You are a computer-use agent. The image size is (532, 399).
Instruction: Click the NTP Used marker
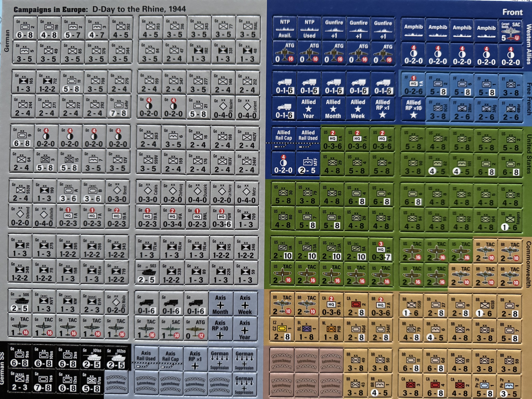[309, 29]
